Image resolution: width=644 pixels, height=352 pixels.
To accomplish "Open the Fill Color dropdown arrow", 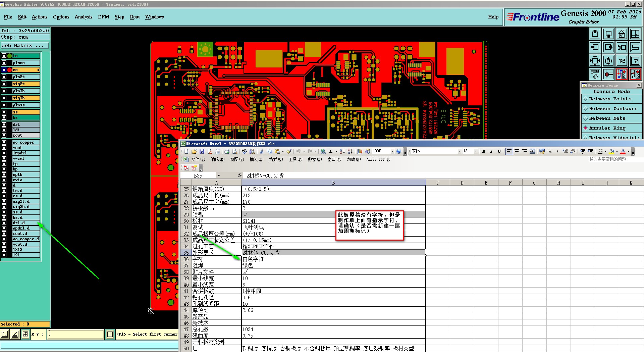I will (617, 152).
